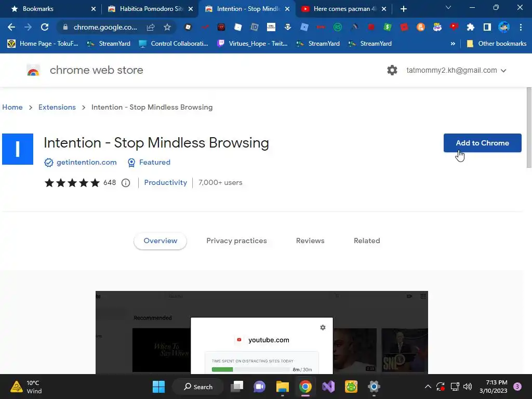Switch to the Privacy practices tab

236,241
